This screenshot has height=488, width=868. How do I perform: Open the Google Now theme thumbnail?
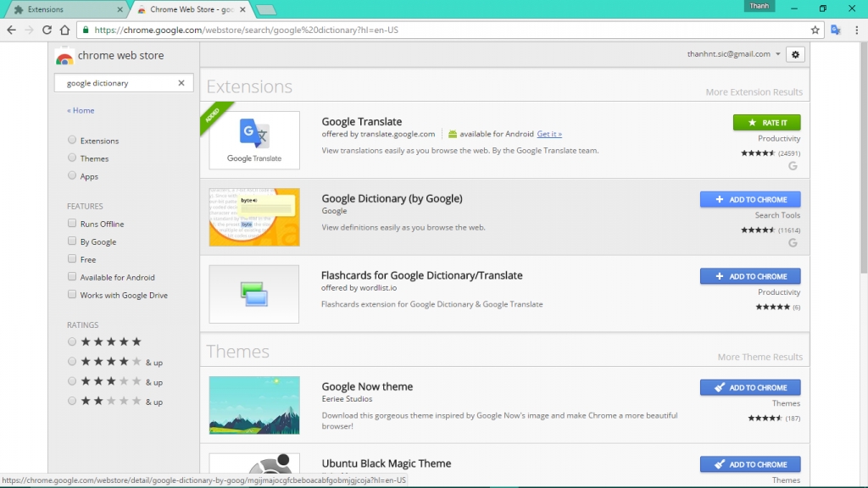[x=254, y=405]
